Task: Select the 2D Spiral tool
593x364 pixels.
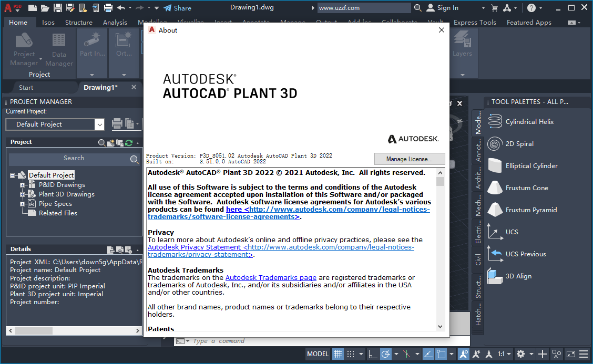Action: pos(520,143)
